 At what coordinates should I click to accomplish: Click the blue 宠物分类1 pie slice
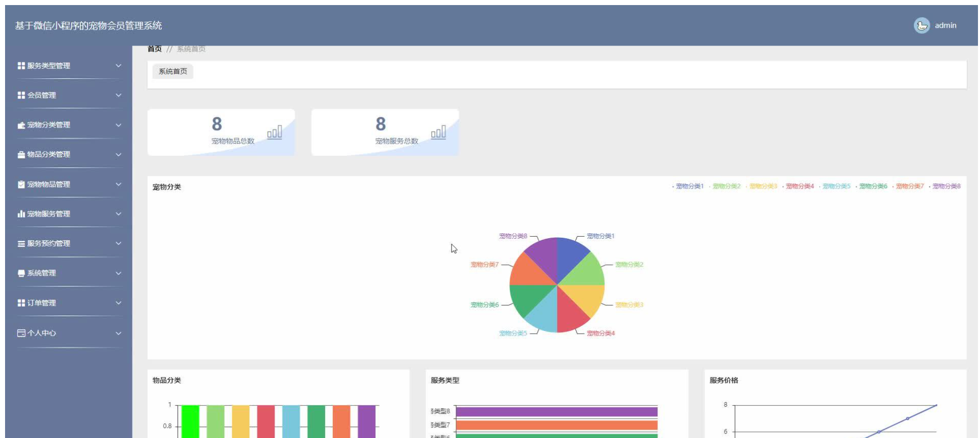tap(569, 255)
